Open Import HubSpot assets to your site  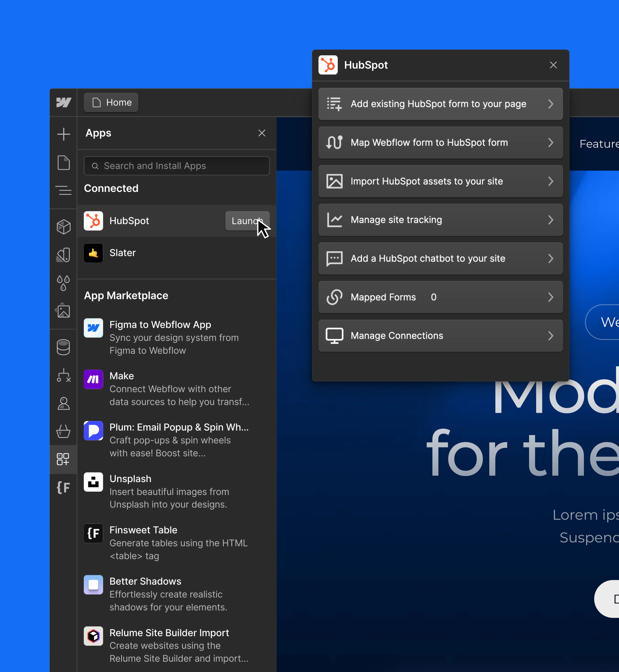[441, 181]
